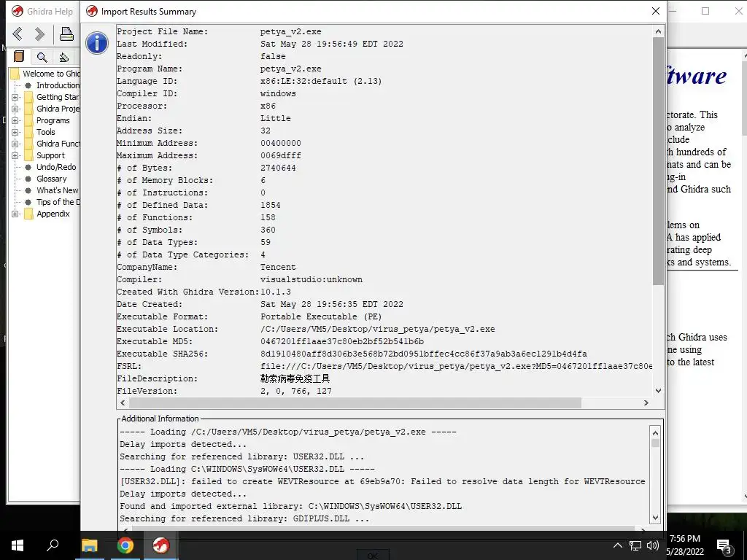
Task: Click the summary horizontal scroll left arrow
Action: coord(123,402)
